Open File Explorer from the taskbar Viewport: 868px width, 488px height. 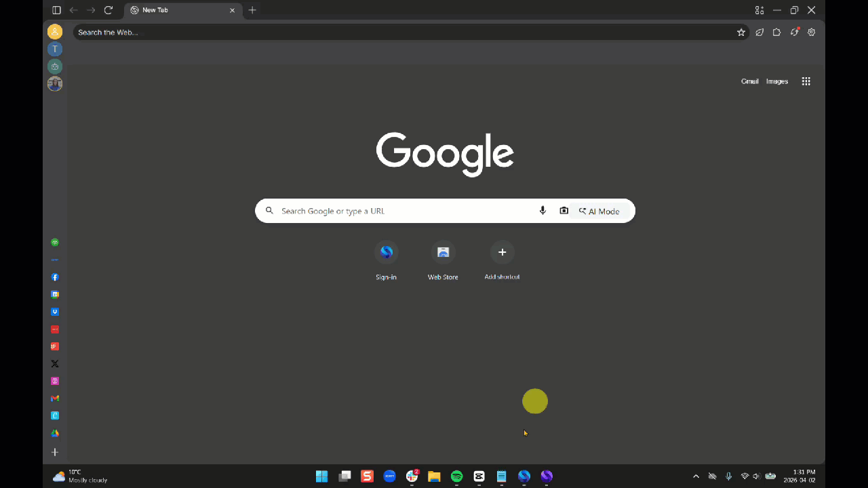coord(434,476)
